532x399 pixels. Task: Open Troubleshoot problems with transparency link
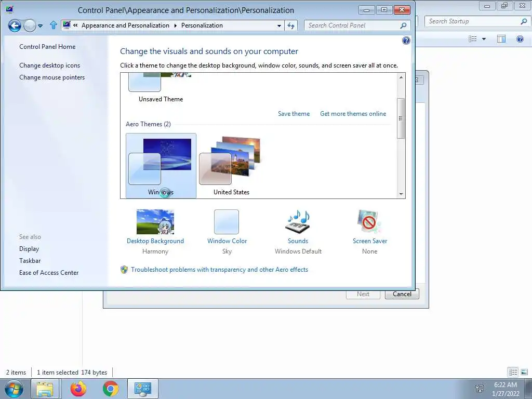tap(220, 270)
